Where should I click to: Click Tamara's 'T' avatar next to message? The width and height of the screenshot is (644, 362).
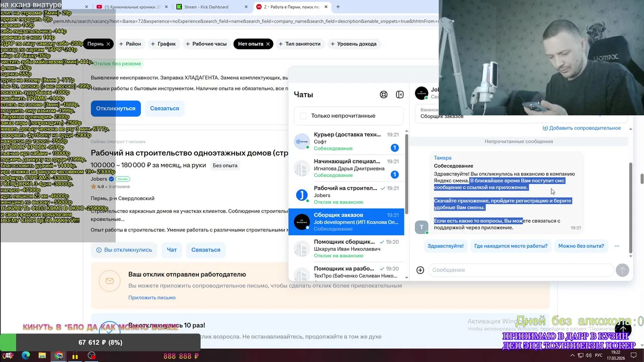pos(421,227)
